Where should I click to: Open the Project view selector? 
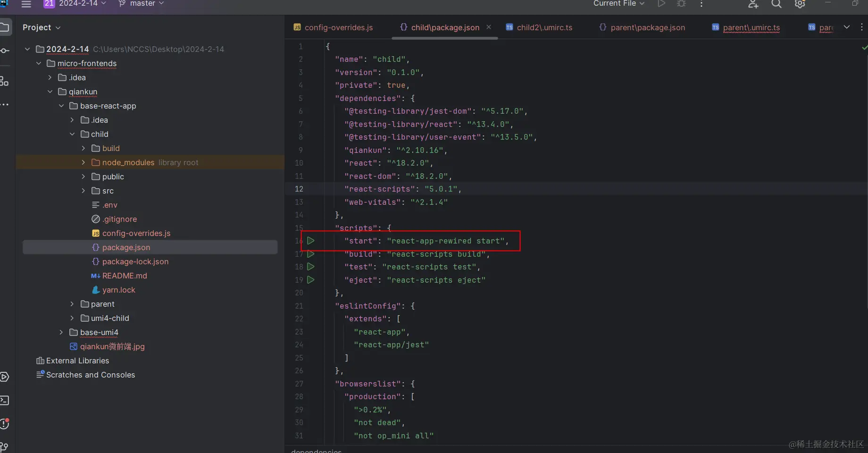pos(42,27)
